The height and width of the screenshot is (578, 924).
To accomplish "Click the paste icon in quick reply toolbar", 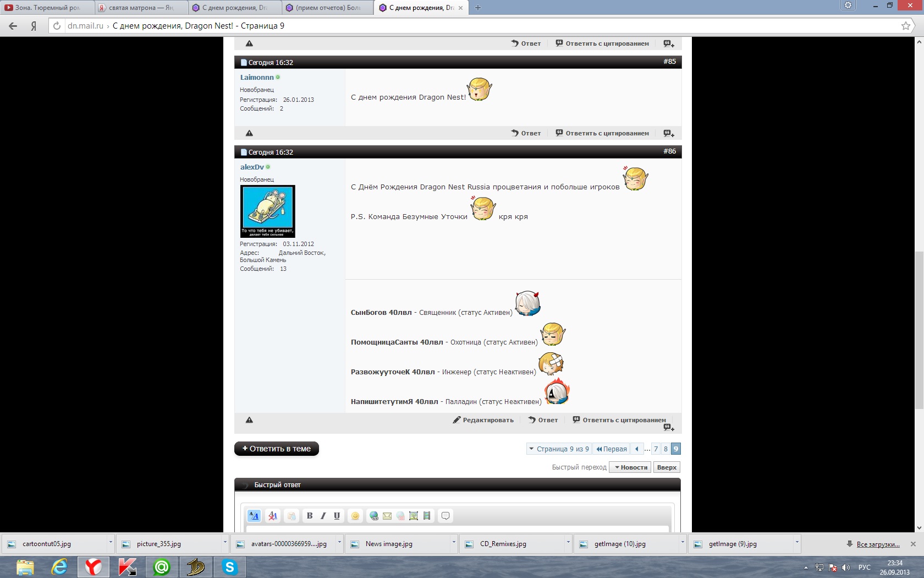I will click(291, 516).
